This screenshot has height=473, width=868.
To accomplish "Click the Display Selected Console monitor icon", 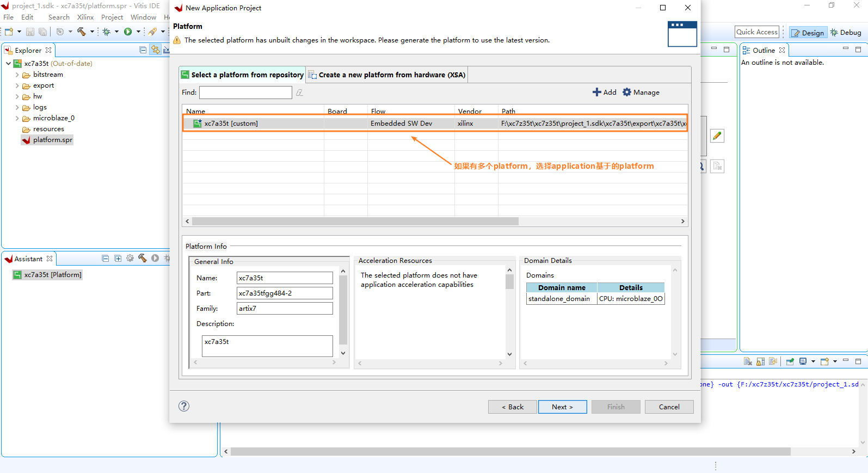I will coord(803,361).
